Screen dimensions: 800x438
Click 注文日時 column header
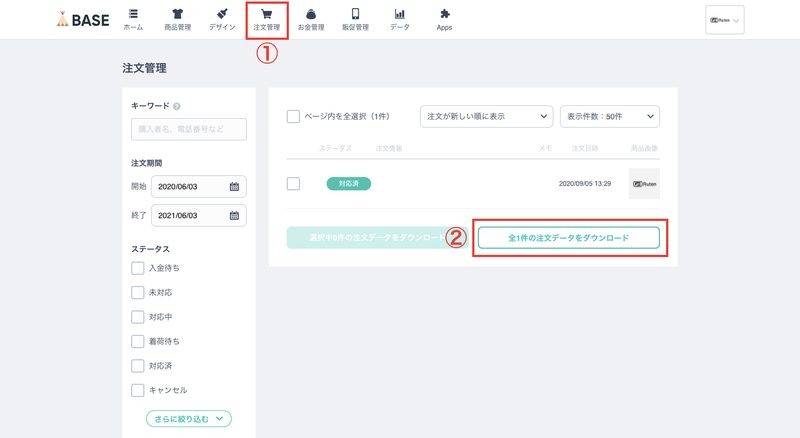585,148
